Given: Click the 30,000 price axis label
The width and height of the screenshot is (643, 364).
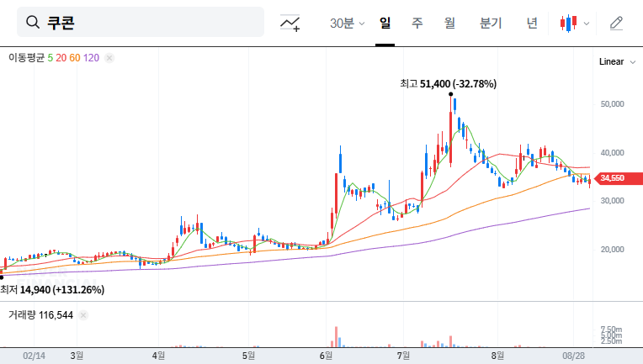Looking at the screenshot, I should click(x=612, y=201).
